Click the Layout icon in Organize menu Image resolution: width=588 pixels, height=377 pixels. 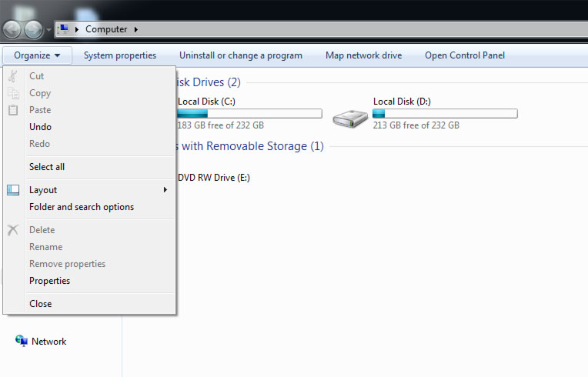coord(13,190)
